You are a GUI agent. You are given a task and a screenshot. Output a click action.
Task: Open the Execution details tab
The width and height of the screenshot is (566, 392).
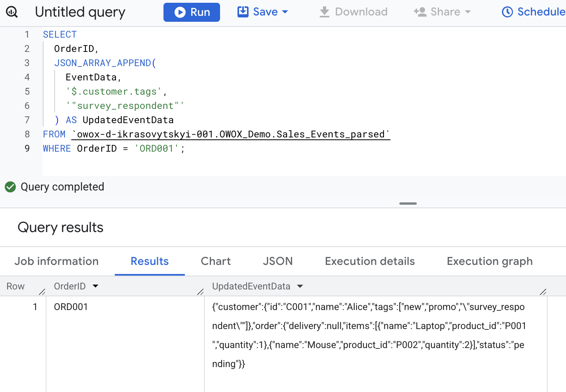[x=370, y=261]
